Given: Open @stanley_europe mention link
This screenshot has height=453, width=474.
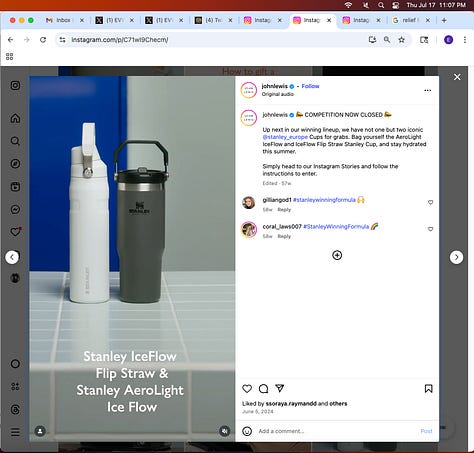Looking at the screenshot, I should tap(285, 137).
